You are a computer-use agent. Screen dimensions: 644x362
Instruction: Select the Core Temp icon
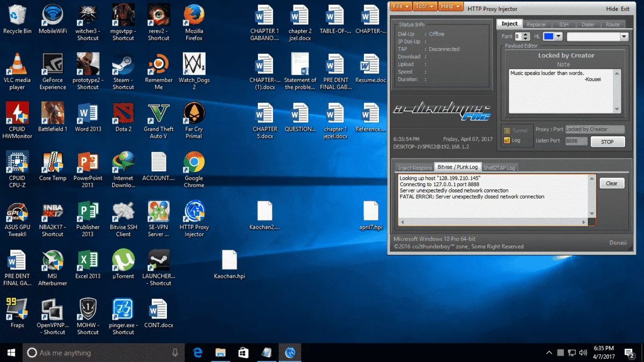click(53, 166)
